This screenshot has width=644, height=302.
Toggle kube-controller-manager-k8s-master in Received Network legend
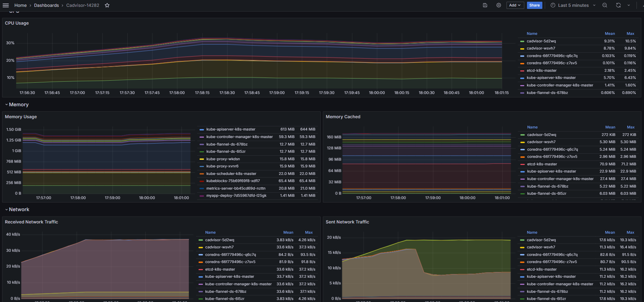238,284
